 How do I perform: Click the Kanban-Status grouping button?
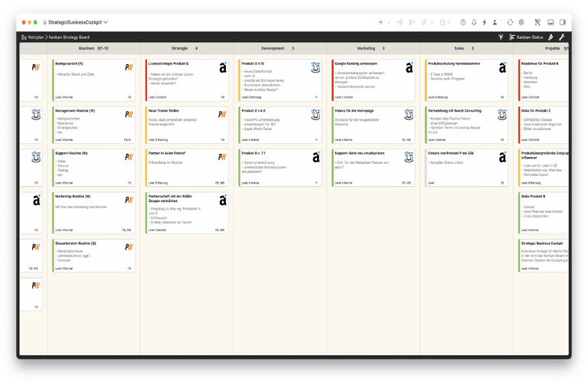pyautogui.click(x=525, y=37)
